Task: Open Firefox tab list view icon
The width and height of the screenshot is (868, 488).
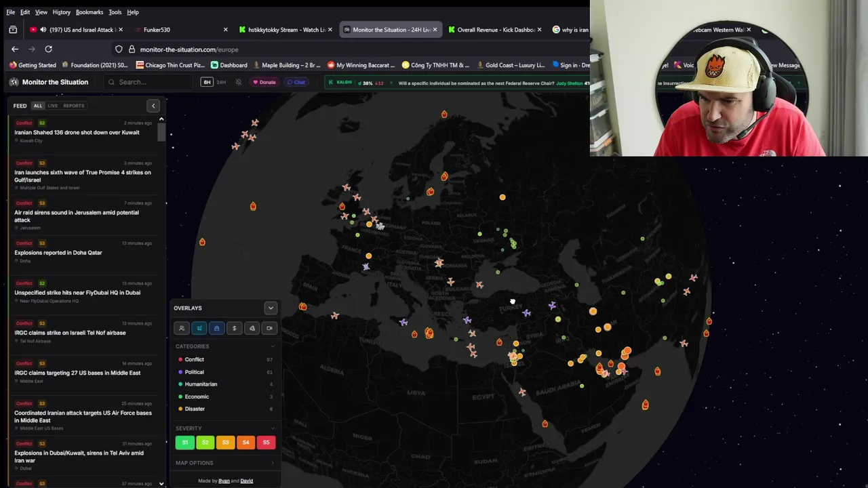Action: [13, 30]
